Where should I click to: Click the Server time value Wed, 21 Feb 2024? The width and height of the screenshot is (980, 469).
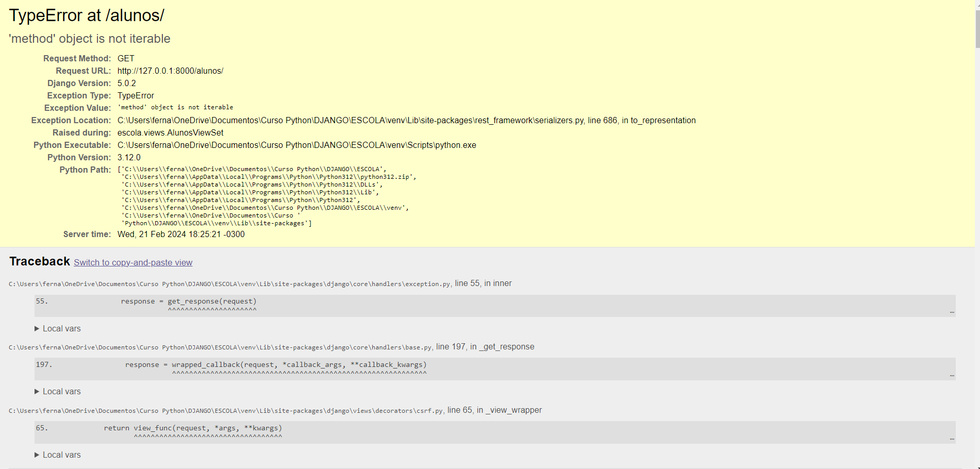coord(181,234)
